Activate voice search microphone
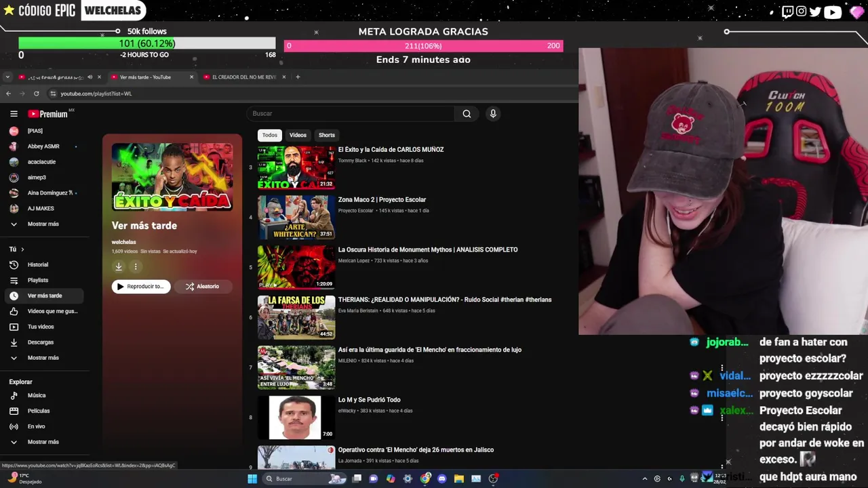 pyautogui.click(x=493, y=114)
